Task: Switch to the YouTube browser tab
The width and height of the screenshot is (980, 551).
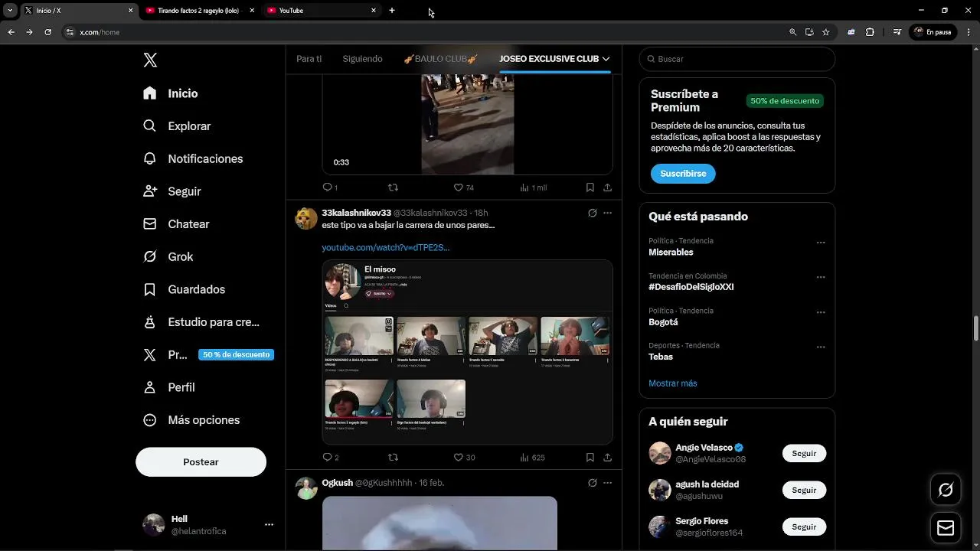Action: tap(322, 11)
